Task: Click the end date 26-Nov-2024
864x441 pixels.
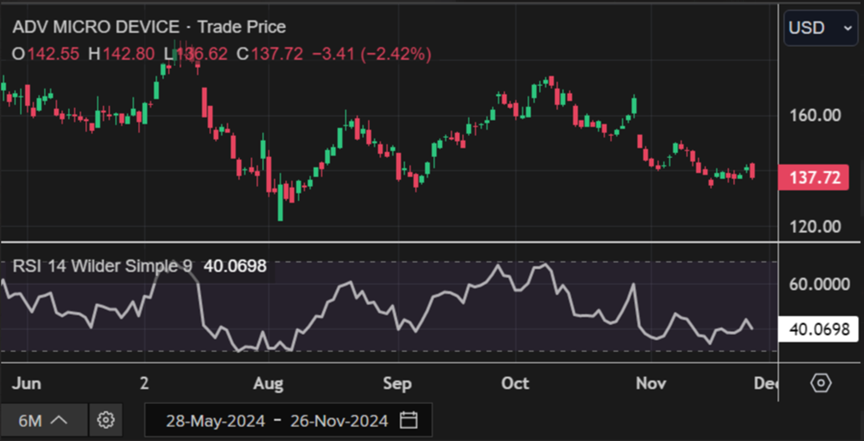Action: tap(337, 420)
